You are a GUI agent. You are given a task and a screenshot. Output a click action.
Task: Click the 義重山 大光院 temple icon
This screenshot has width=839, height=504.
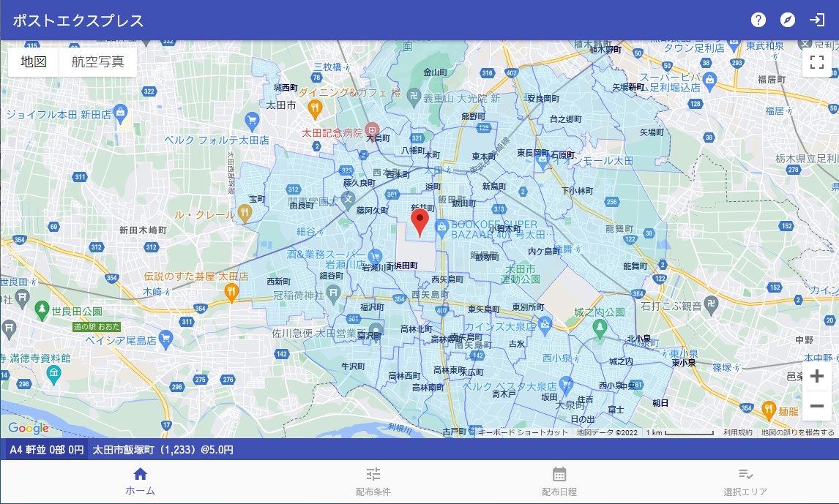[413, 97]
